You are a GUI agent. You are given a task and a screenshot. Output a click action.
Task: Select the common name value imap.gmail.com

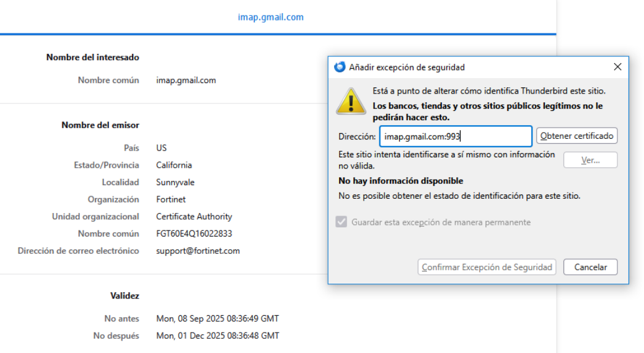(186, 80)
